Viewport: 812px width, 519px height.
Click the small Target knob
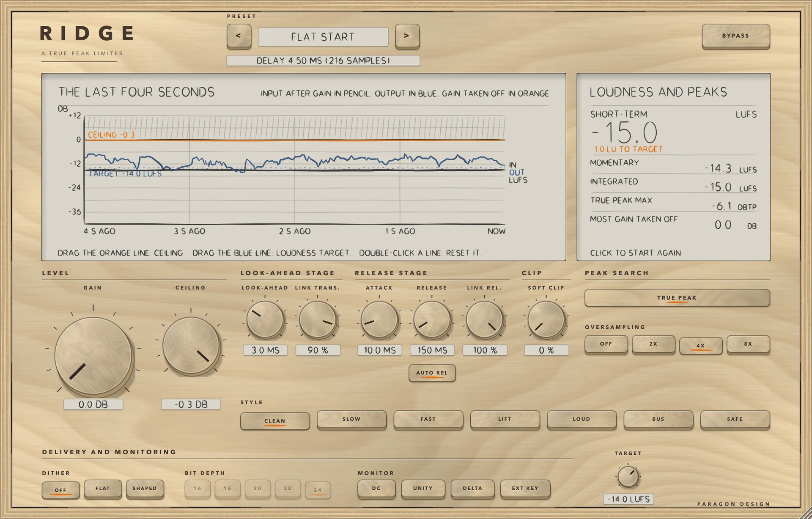click(628, 477)
